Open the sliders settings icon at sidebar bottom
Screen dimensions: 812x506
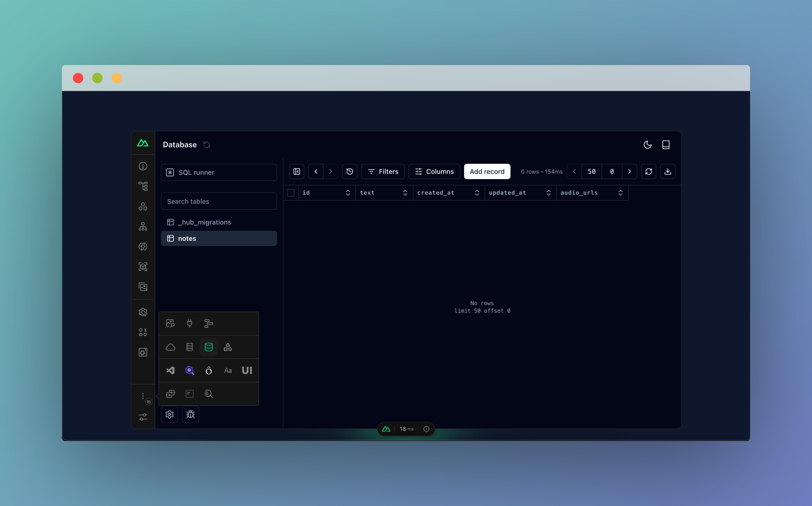(143, 417)
